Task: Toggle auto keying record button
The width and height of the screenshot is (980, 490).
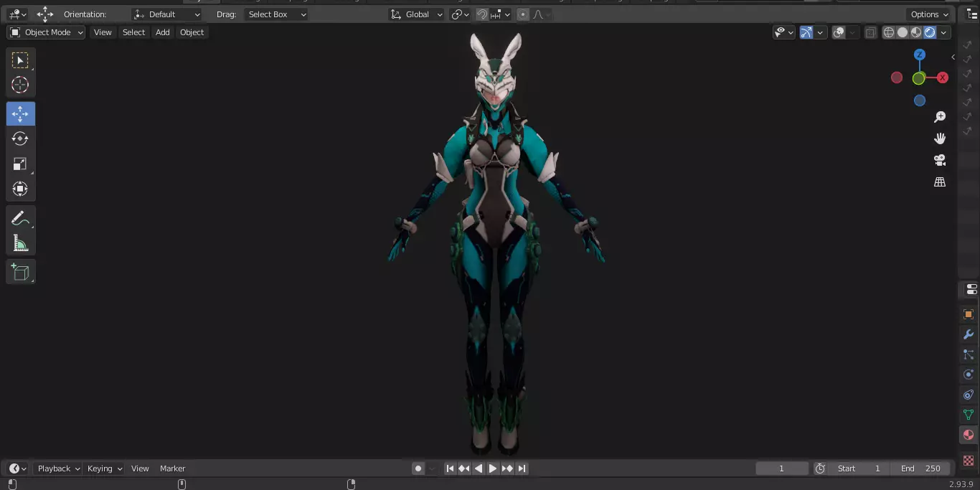Action: [418, 468]
